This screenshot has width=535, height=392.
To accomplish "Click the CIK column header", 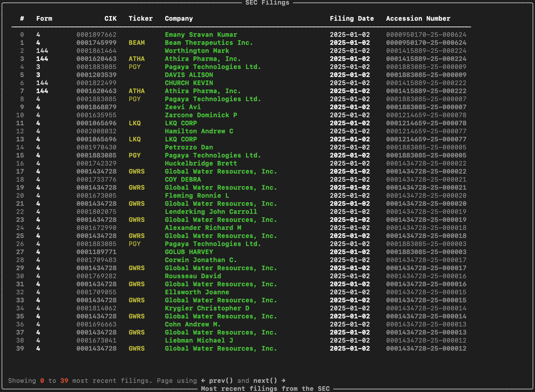I will pyautogui.click(x=110, y=18).
